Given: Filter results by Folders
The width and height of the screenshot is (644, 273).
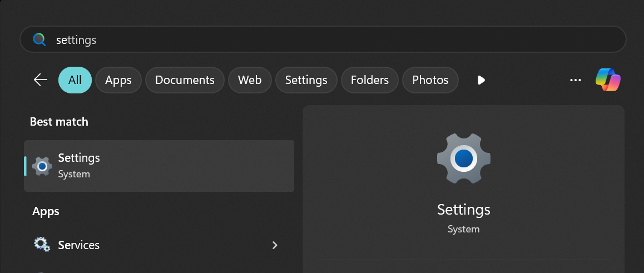Looking at the screenshot, I should [369, 80].
